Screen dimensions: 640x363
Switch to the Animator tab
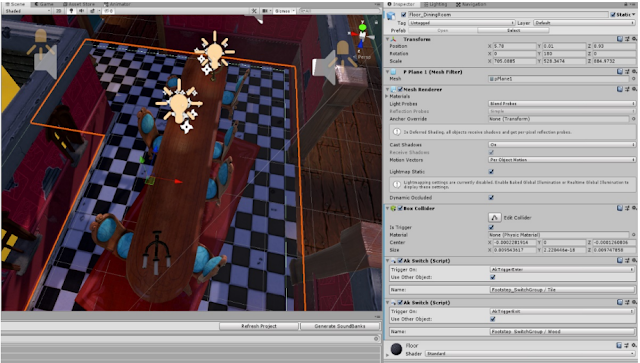click(x=117, y=4)
